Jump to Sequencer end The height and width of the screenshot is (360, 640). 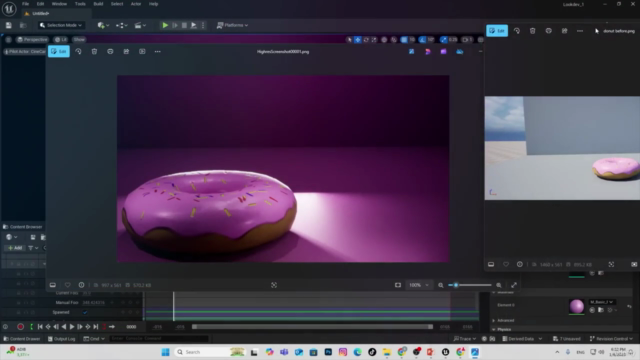pyautogui.click(x=96, y=327)
